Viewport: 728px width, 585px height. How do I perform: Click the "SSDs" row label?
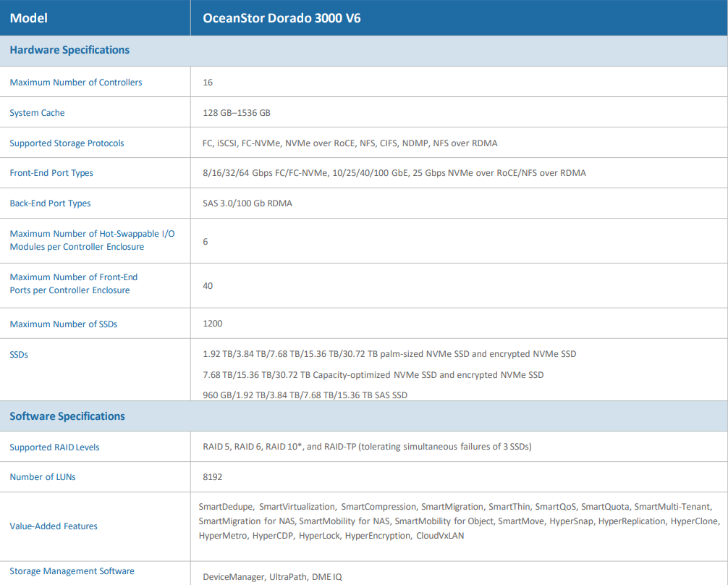[19, 355]
